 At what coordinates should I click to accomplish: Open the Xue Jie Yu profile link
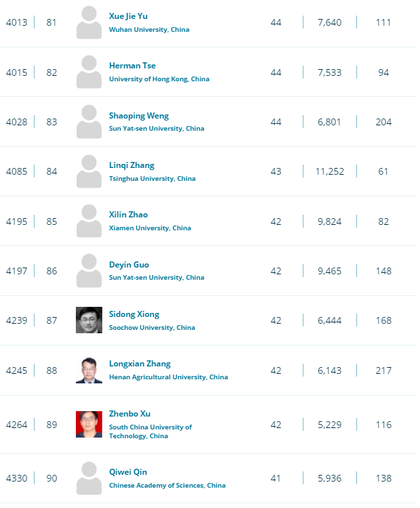pyautogui.click(x=128, y=16)
